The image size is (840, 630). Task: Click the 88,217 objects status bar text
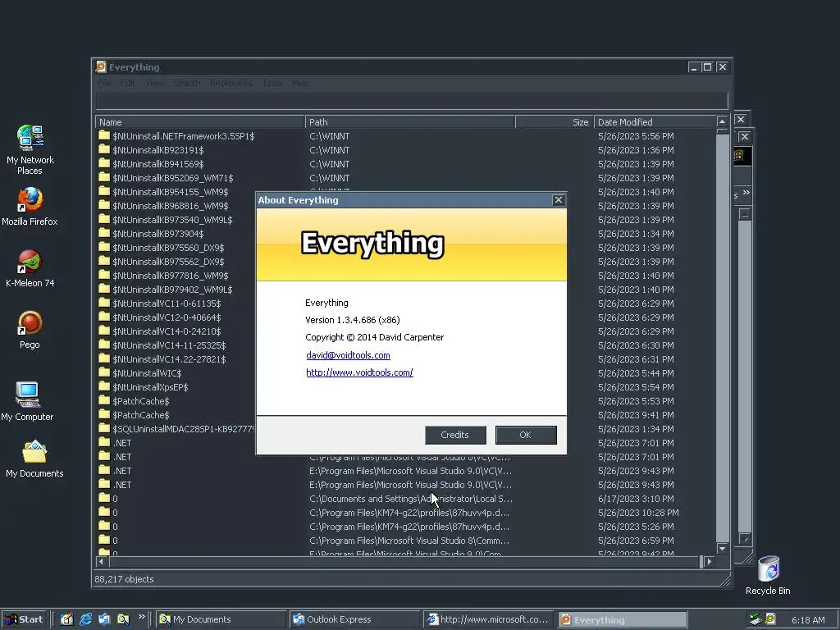click(x=125, y=579)
